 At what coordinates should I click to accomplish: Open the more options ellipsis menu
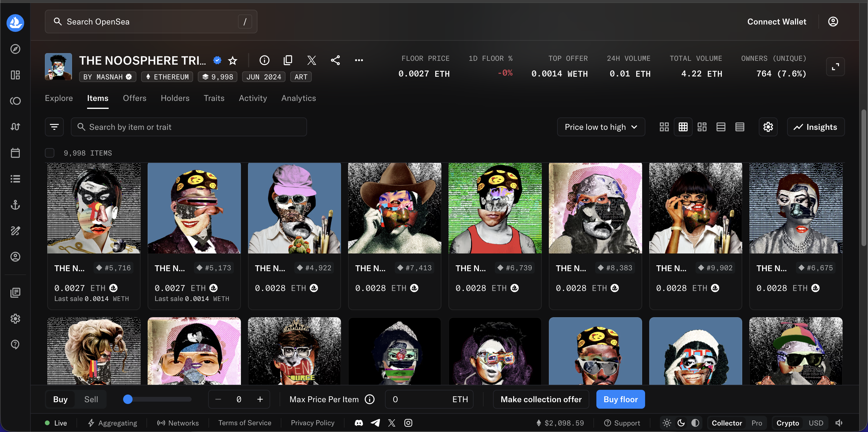[x=359, y=60]
